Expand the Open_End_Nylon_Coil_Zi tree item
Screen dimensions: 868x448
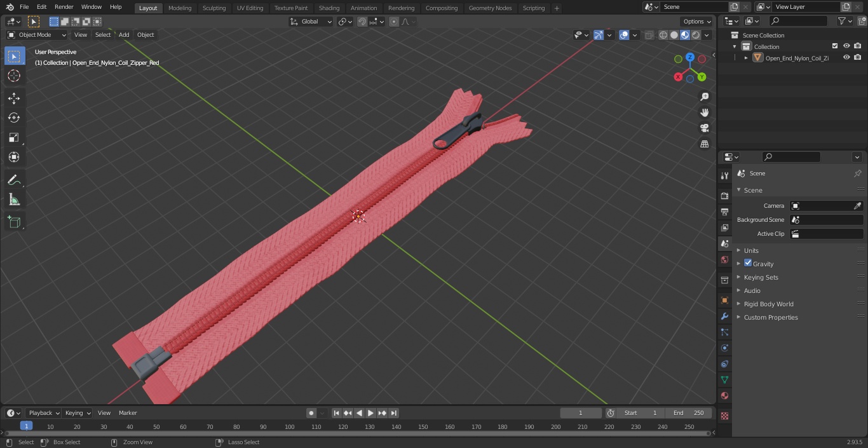(x=746, y=58)
